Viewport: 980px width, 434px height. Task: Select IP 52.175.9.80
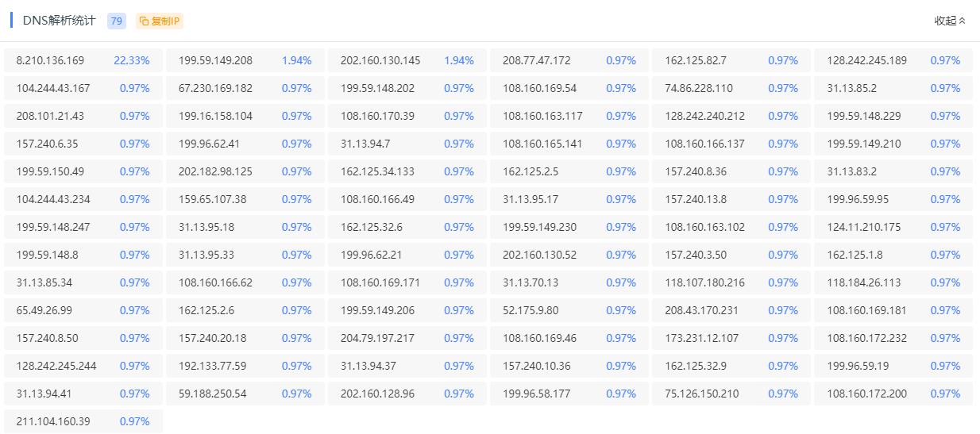click(531, 310)
